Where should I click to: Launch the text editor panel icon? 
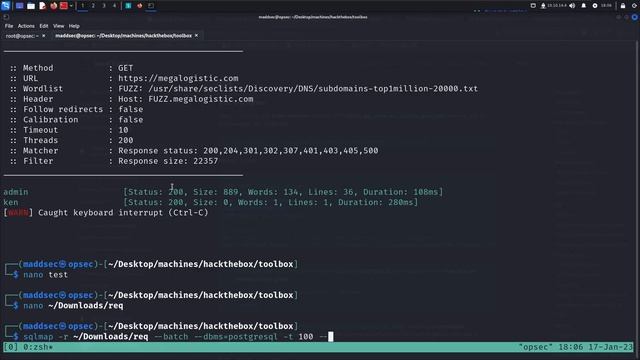(x=42, y=6)
